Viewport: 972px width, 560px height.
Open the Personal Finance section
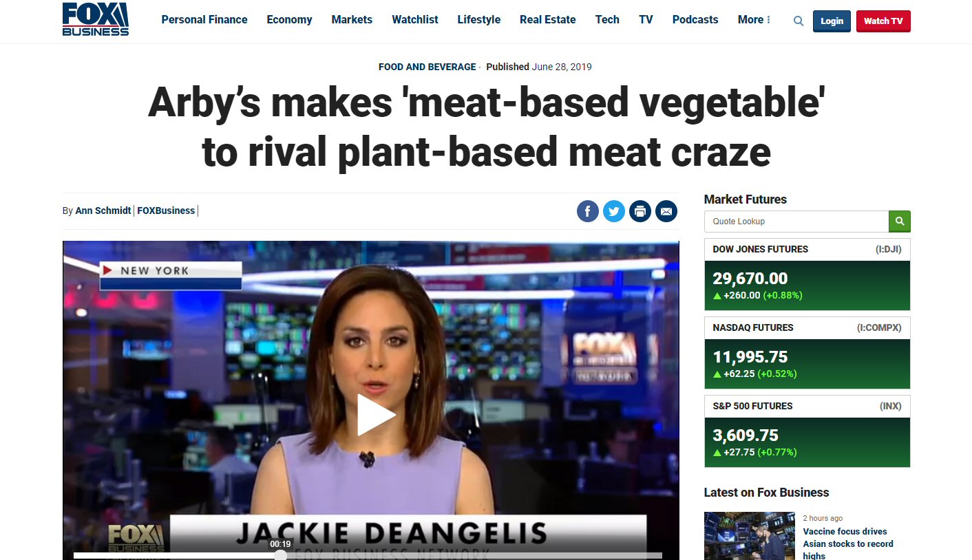204,20
